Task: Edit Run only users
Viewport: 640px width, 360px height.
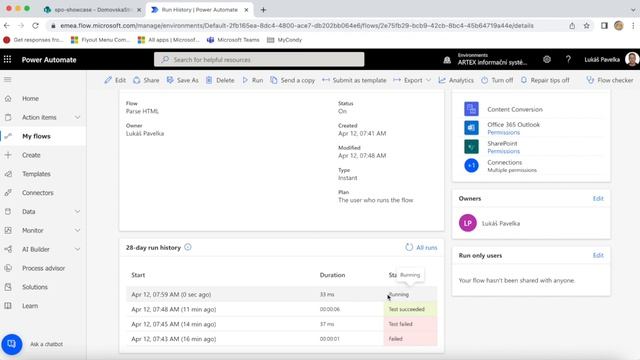Action: coord(598,256)
